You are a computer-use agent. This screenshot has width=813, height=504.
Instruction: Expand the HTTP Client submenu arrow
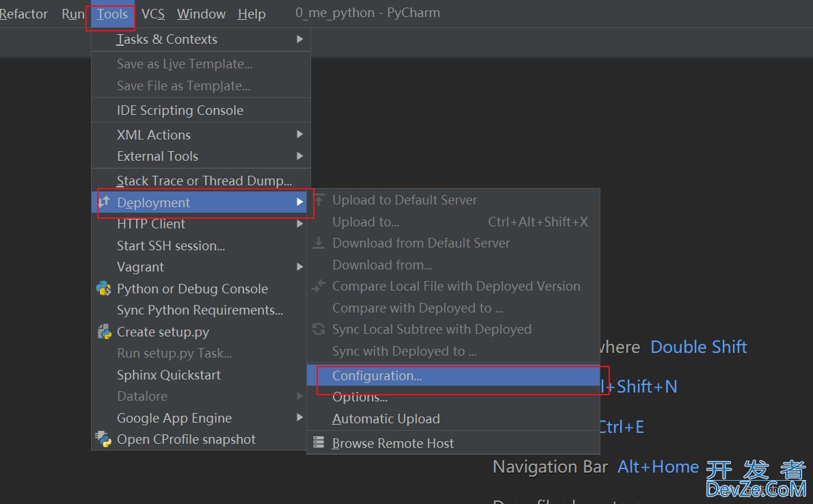click(299, 224)
